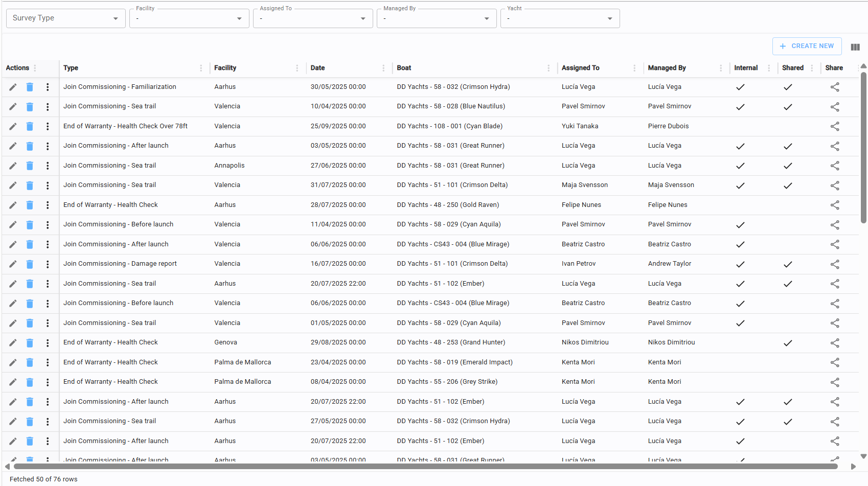Edit the Annapolis Sea trail survey
The height and width of the screenshot is (486, 868).
(x=13, y=166)
